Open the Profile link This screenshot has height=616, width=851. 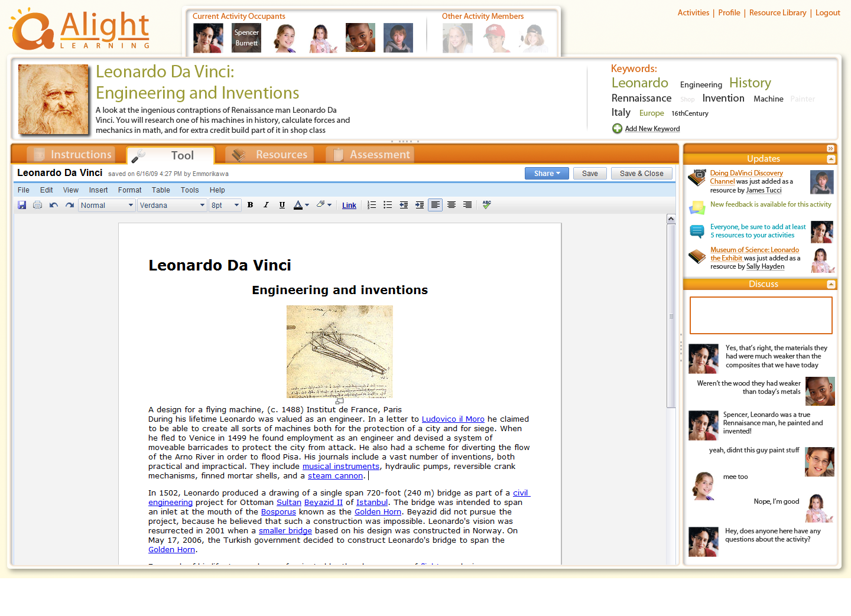[729, 12]
